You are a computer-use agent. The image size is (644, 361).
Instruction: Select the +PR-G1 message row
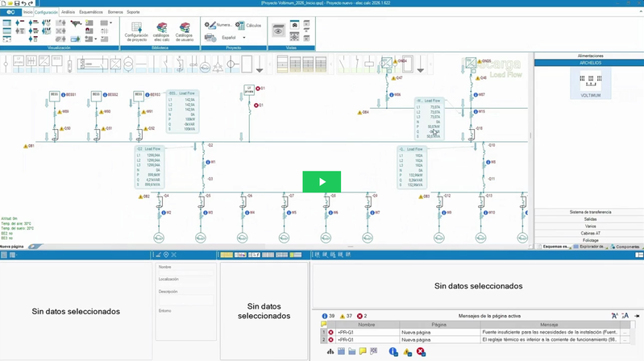[x=476, y=332]
